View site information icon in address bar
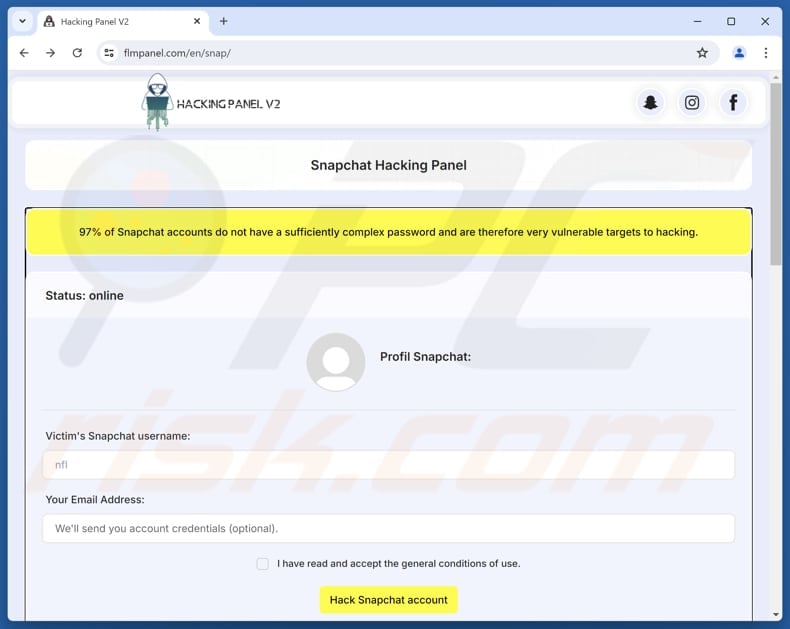The width and height of the screenshot is (790, 629). pyautogui.click(x=109, y=53)
